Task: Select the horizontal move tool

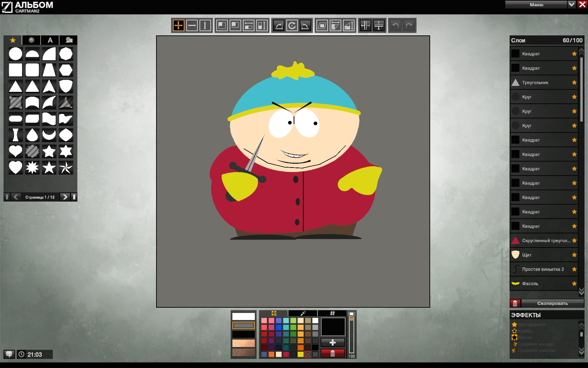Action: 192,25
